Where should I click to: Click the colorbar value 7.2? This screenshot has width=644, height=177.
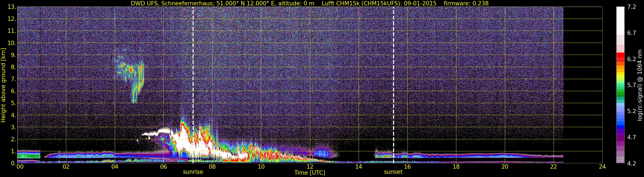(632, 7)
